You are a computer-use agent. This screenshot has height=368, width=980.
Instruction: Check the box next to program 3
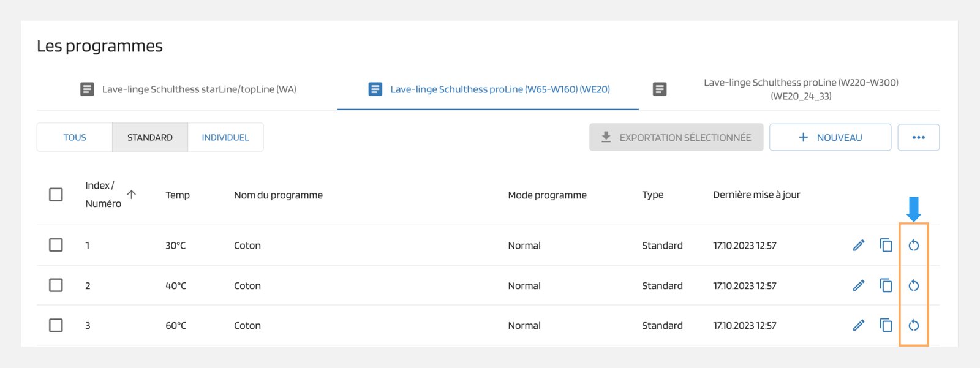[x=56, y=325]
